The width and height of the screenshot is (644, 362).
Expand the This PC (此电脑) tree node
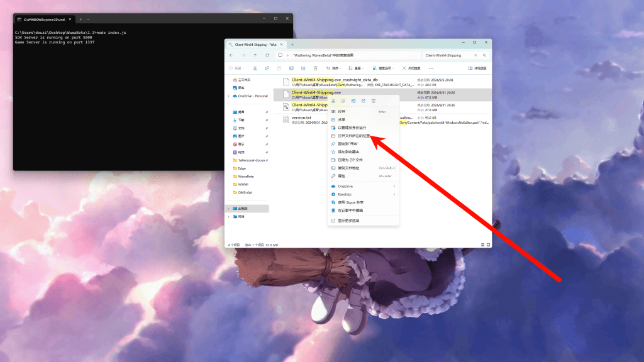(x=228, y=209)
